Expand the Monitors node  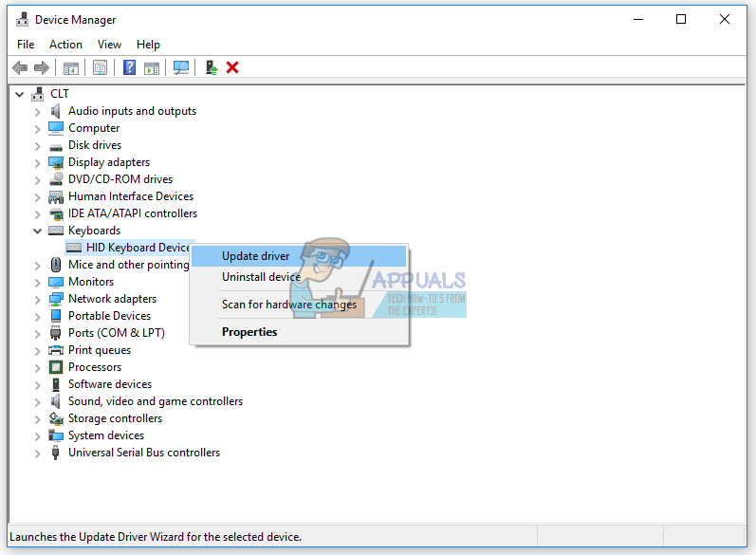(38, 283)
